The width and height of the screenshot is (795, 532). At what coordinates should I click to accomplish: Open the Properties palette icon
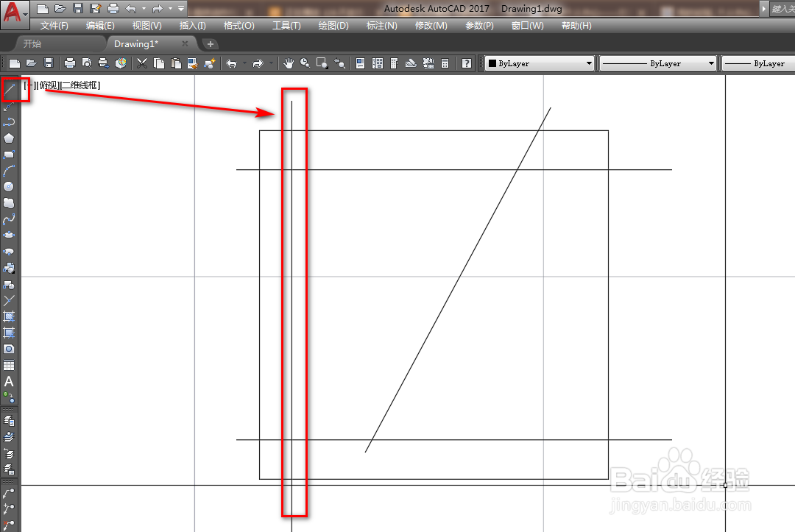click(360, 63)
